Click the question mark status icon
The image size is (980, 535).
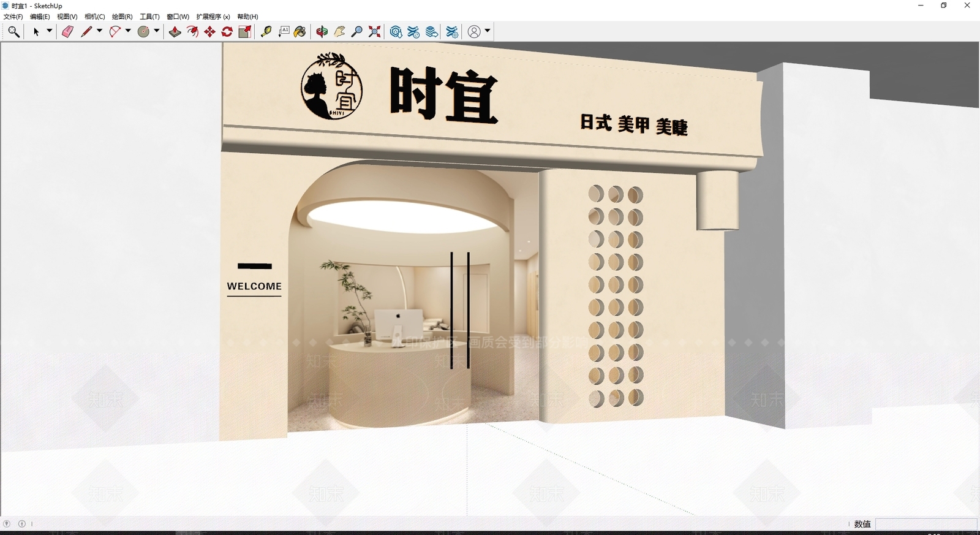7,524
